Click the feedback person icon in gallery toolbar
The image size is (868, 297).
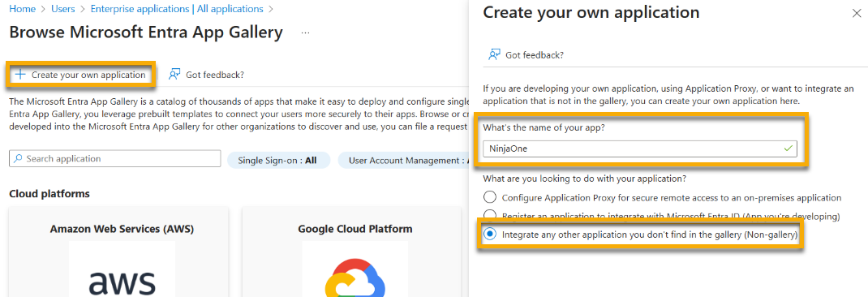coord(175,75)
